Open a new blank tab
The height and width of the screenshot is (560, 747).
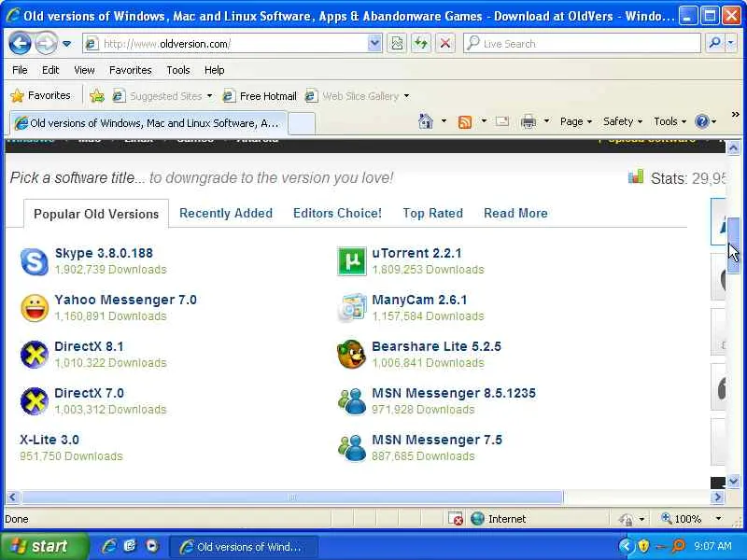pos(302,123)
